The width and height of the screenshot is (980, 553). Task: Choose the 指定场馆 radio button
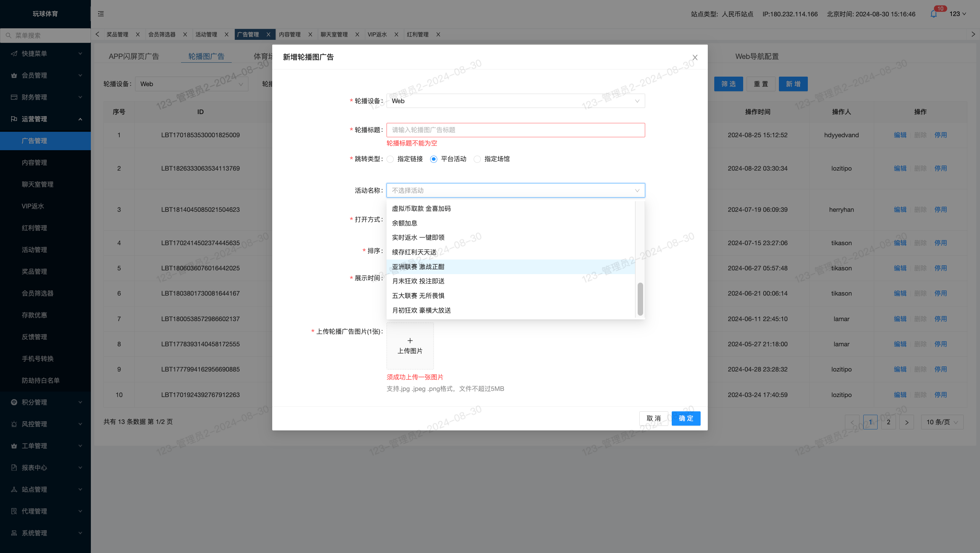[x=477, y=159]
